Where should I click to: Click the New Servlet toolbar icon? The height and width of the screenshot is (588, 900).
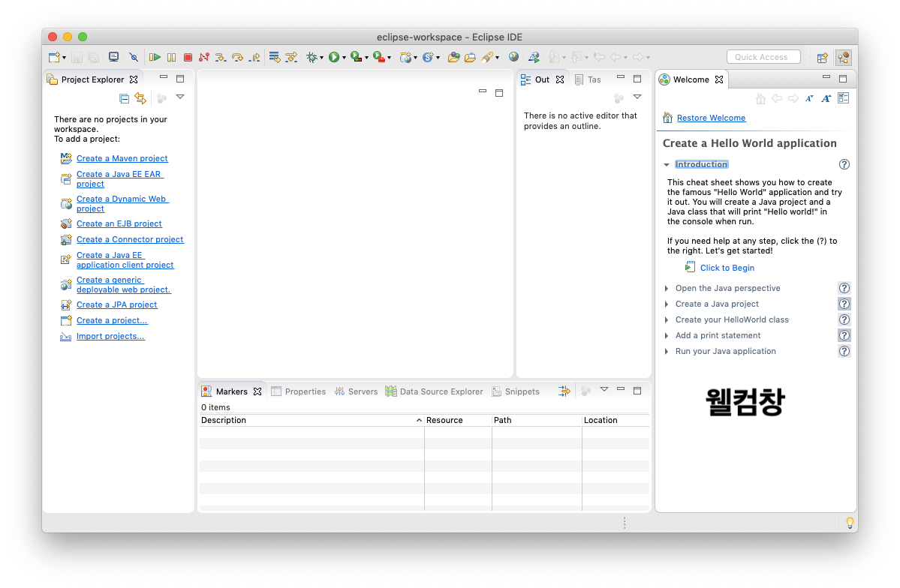coord(428,57)
